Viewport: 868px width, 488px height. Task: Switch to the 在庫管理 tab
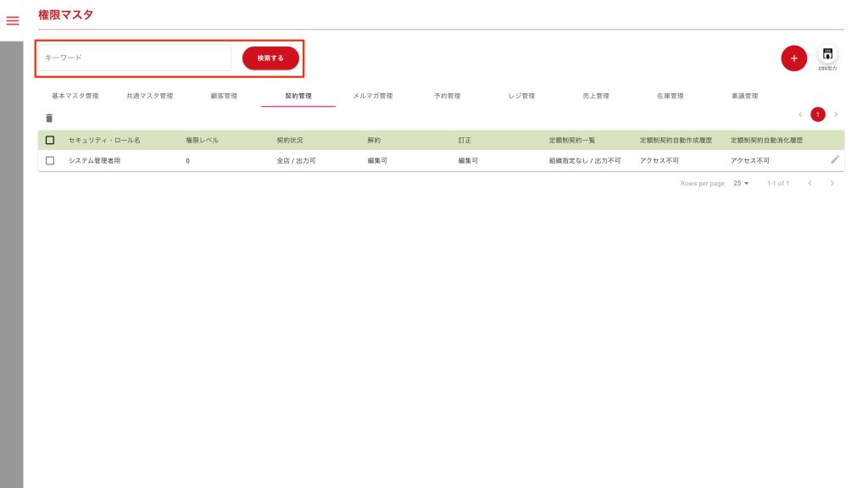[x=670, y=96]
